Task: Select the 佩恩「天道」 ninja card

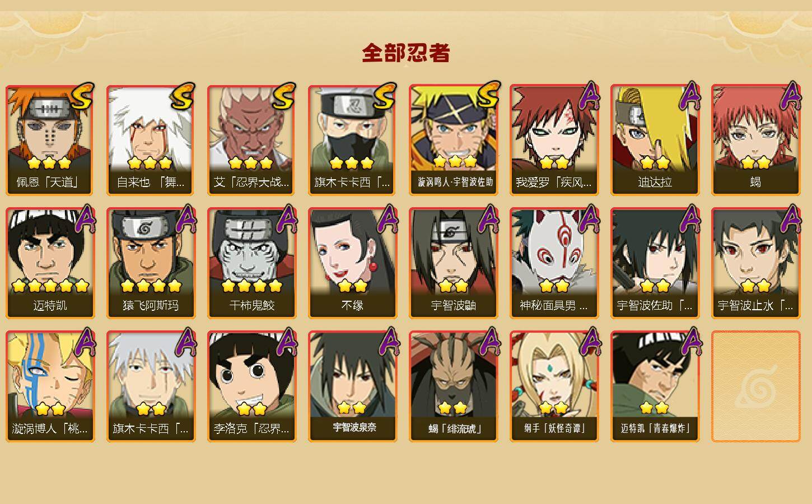Action: [50, 140]
